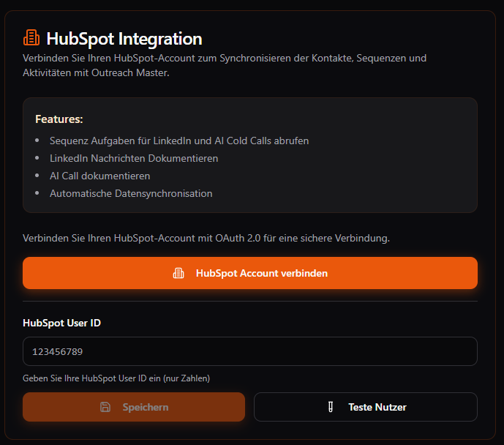Focus the HubSpot User ID input field

(x=250, y=351)
